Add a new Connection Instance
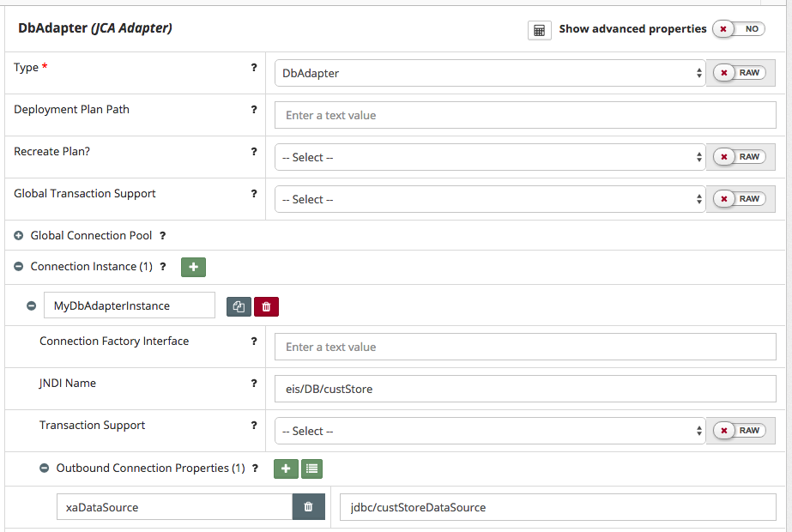Viewport: 792px width, 532px height. (x=193, y=267)
